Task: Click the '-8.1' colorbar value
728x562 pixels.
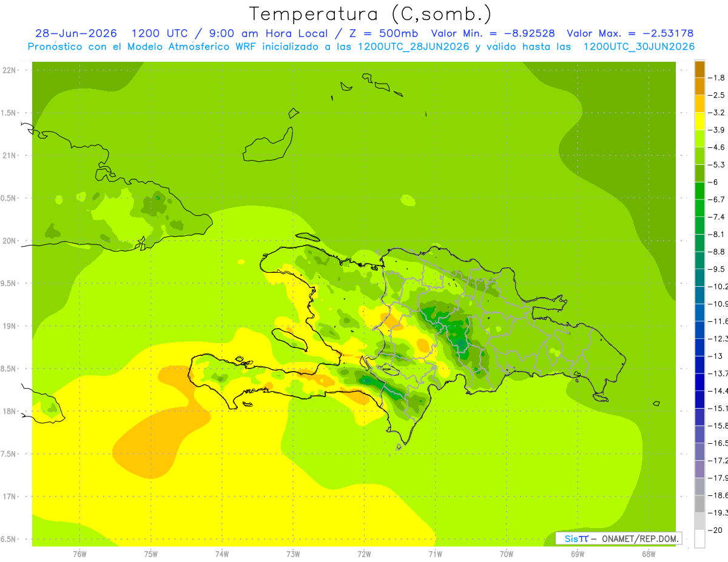Action: click(x=716, y=234)
